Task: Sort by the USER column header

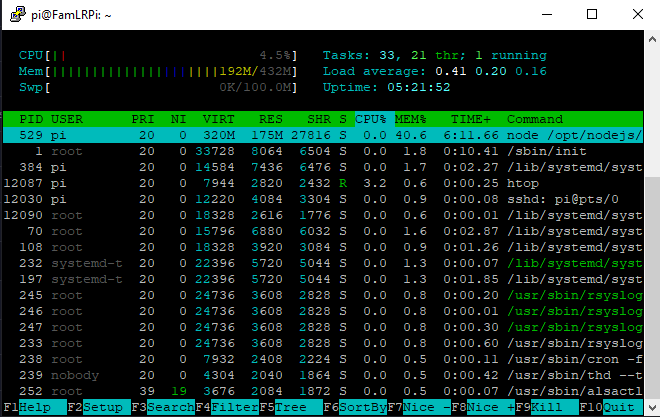Action: [67, 120]
